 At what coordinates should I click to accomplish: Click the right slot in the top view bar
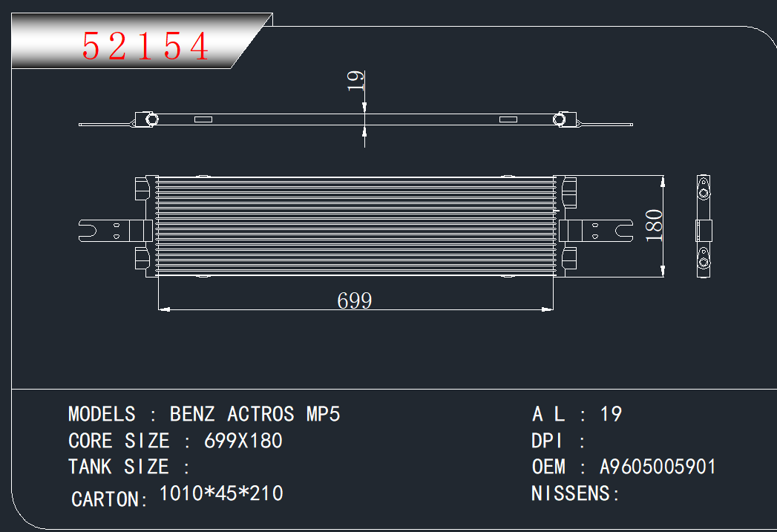coord(508,119)
